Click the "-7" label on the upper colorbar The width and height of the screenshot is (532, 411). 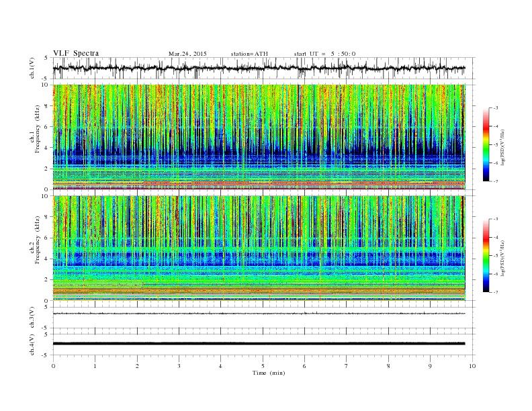click(496, 181)
